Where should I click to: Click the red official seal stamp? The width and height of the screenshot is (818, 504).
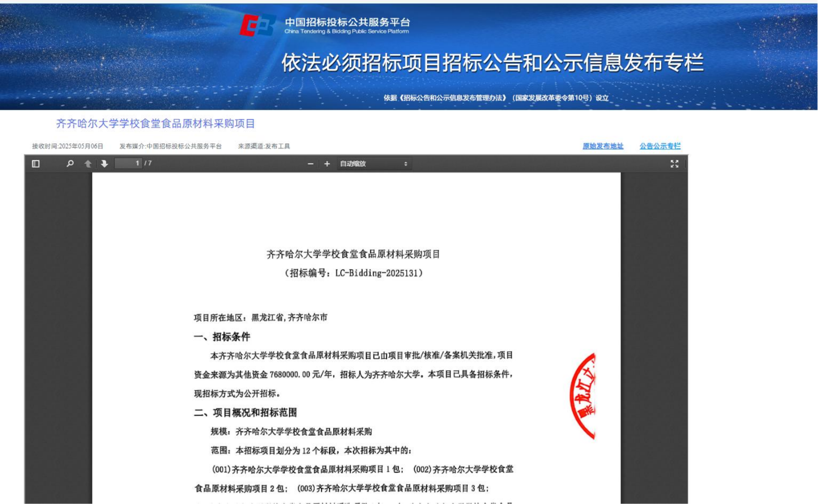pyautogui.click(x=583, y=396)
